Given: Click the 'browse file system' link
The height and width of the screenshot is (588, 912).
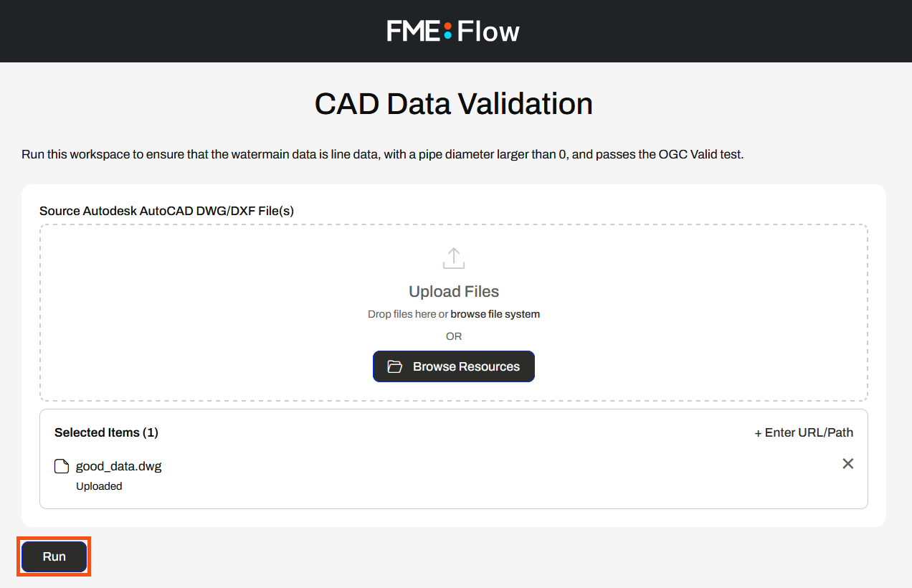Looking at the screenshot, I should [495, 314].
